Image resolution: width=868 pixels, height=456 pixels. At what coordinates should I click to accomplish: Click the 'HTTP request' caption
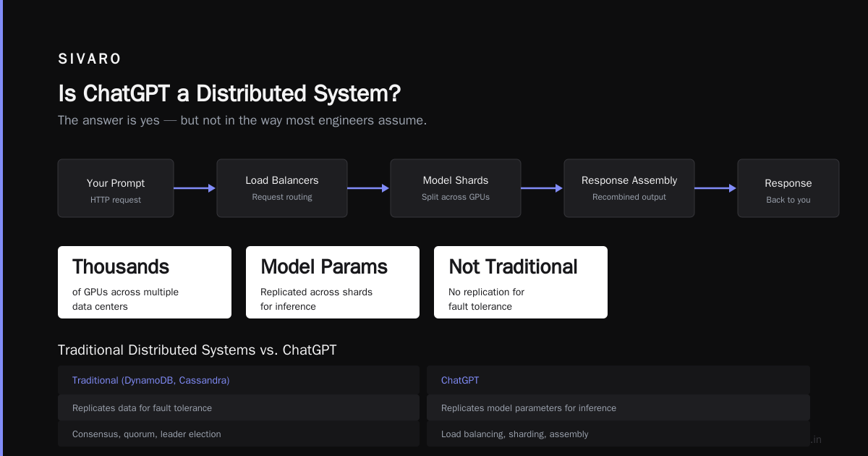[x=116, y=200]
